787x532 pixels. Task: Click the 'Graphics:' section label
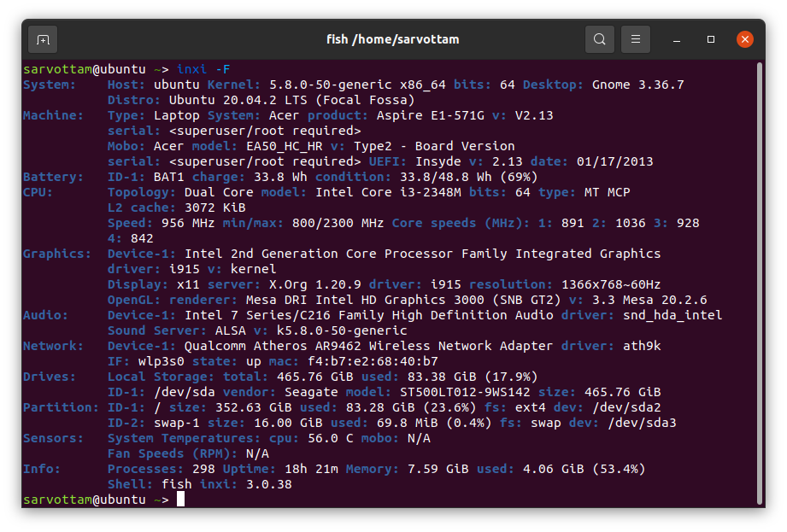tap(57, 254)
